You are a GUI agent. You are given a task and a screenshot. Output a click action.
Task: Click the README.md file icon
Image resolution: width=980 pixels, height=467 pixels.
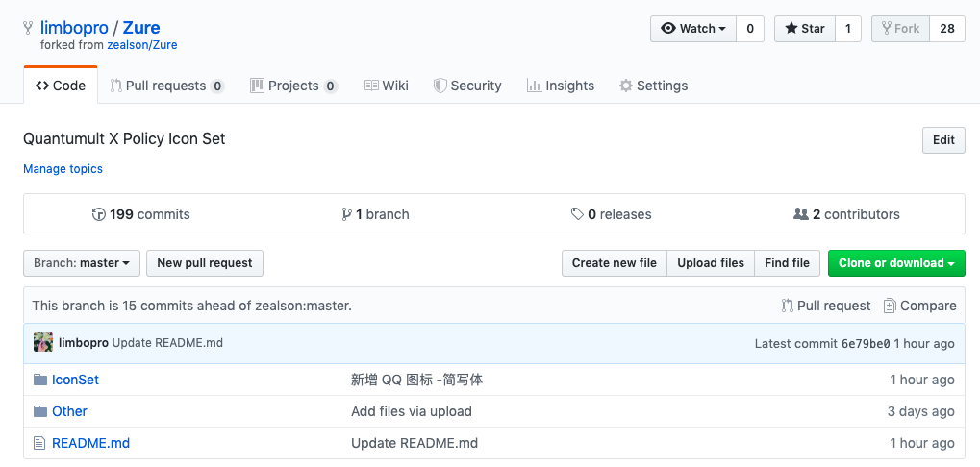(39, 443)
